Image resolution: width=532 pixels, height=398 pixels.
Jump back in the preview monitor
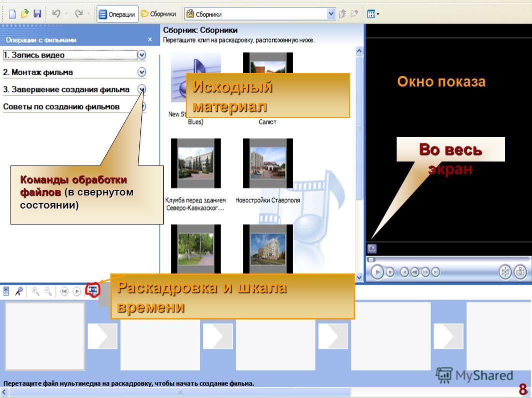click(404, 272)
